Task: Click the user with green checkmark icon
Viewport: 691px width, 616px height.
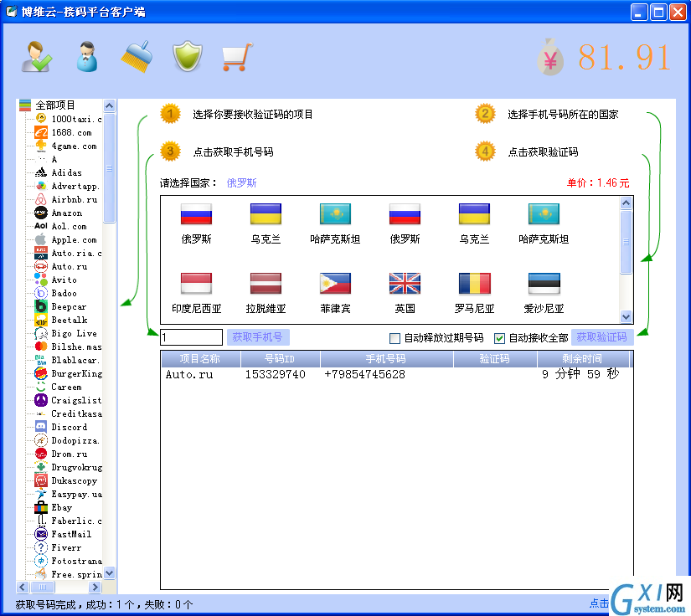Action: pos(37,56)
